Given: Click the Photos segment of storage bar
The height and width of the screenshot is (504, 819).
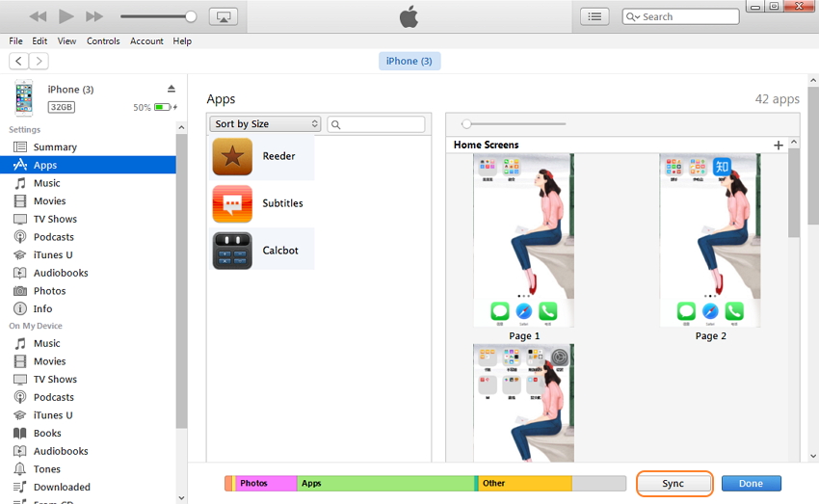Looking at the screenshot, I should 266,484.
